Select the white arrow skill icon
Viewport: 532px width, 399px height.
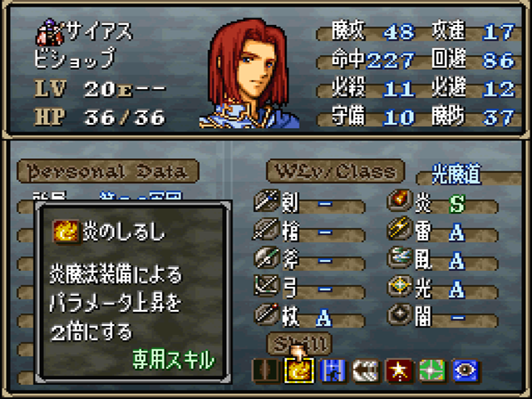point(366,371)
